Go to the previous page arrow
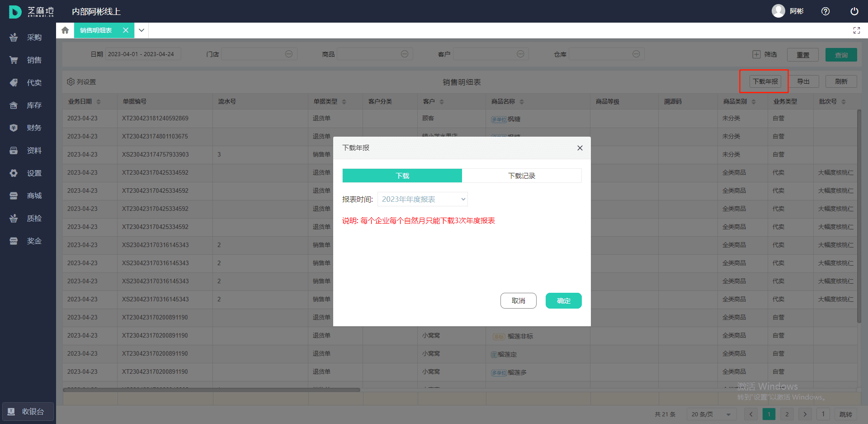 (x=751, y=414)
